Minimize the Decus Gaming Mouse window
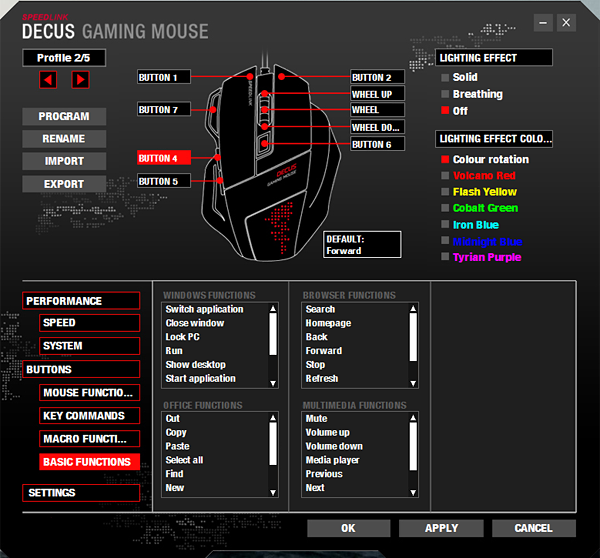Viewport: 600px width, 558px height. 543,23
